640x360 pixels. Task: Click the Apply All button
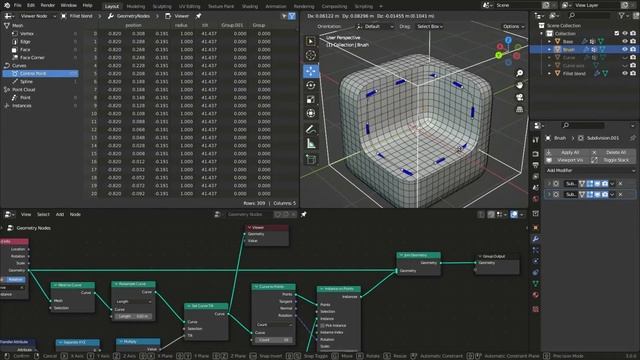pyautogui.click(x=567, y=152)
